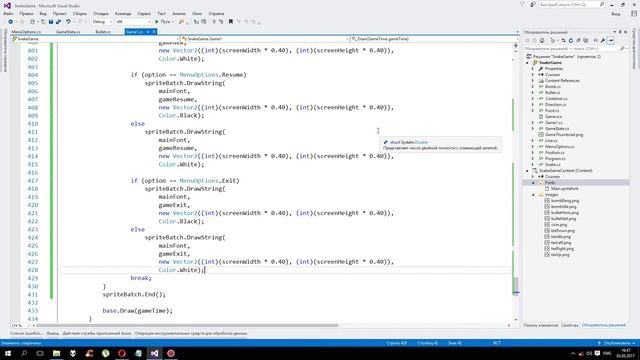Open the Вывод output tab
640x360 pixels.
pos(52,333)
